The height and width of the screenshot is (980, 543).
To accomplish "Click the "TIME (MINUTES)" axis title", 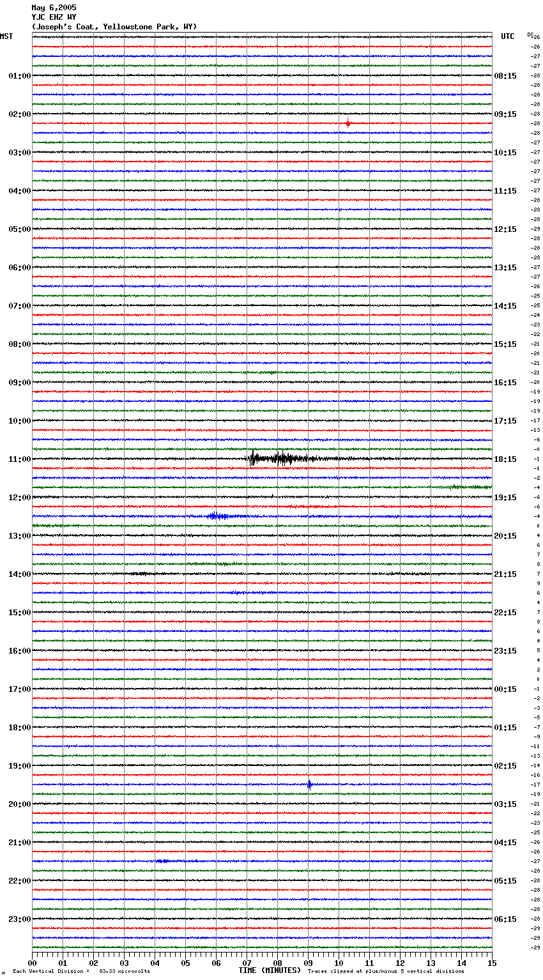I will click(x=270, y=970).
